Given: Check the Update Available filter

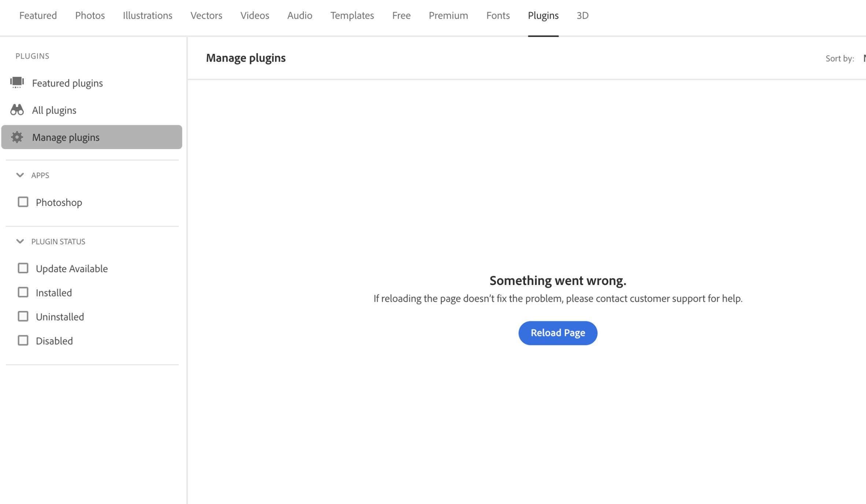Looking at the screenshot, I should click(x=23, y=268).
